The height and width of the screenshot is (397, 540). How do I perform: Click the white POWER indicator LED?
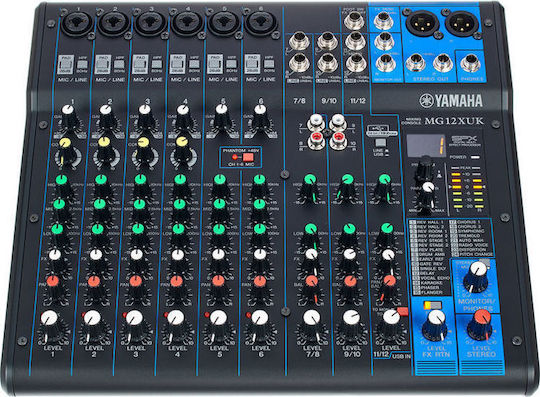(x=475, y=157)
